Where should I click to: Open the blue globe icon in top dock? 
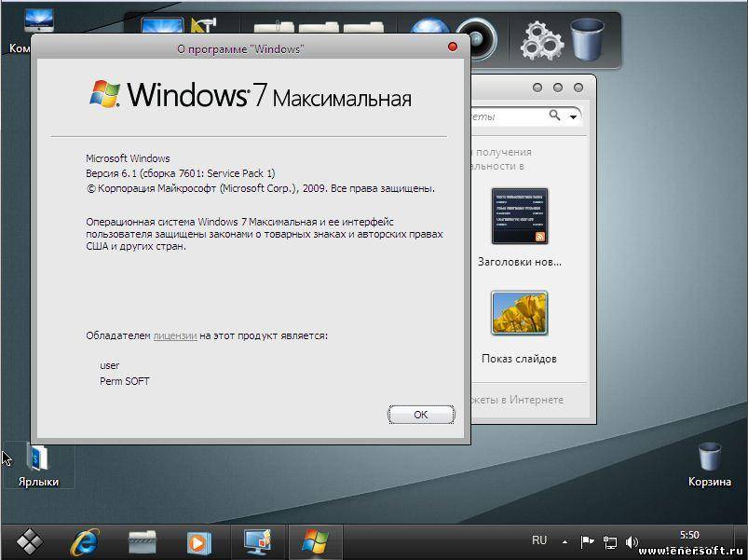[429, 26]
